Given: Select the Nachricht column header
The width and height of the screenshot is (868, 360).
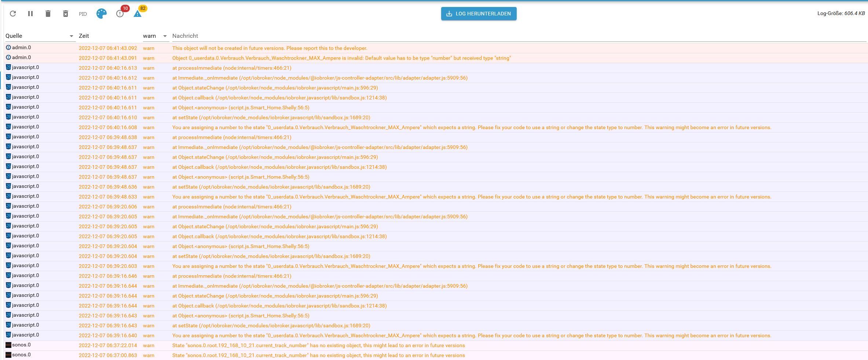Looking at the screenshot, I should click(x=185, y=36).
